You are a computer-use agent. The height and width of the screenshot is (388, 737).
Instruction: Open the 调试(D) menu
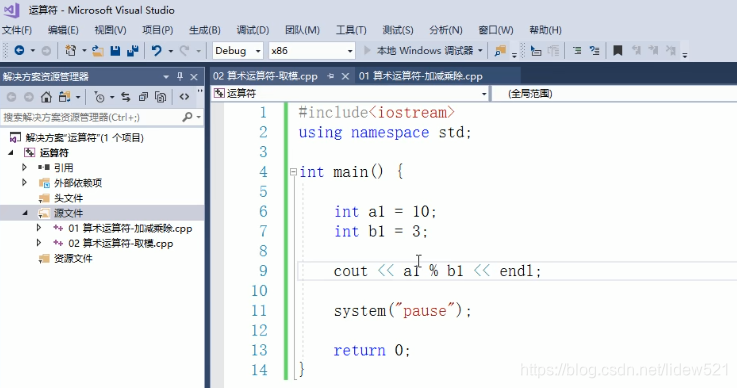[x=253, y=30]
